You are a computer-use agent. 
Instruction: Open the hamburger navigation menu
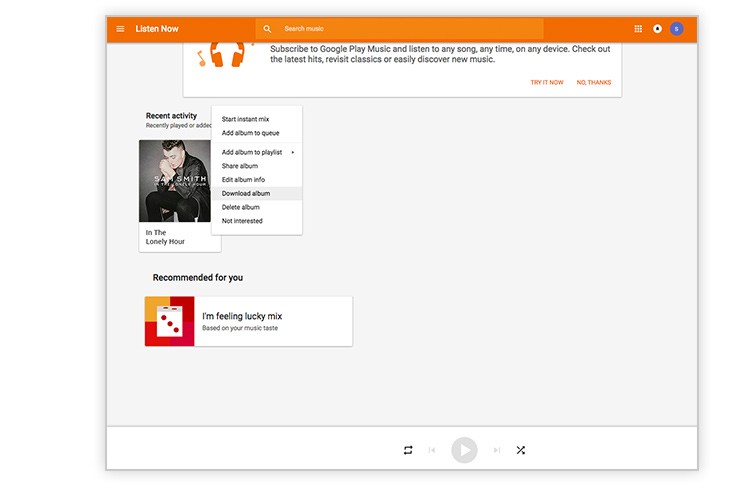121,29
